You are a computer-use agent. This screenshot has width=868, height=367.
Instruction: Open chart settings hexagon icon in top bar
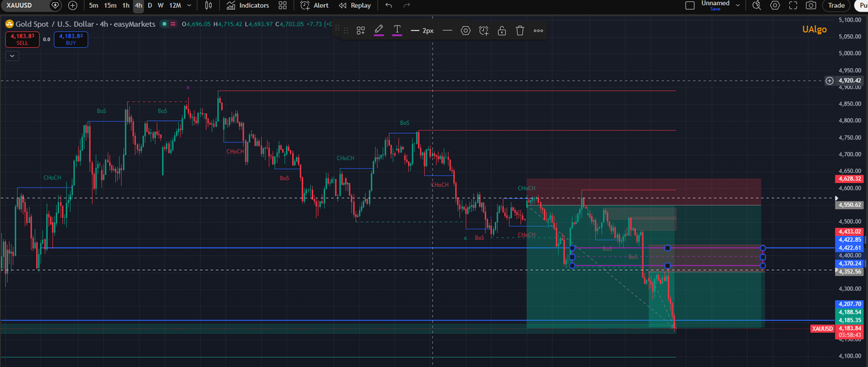tap(775, 5)
